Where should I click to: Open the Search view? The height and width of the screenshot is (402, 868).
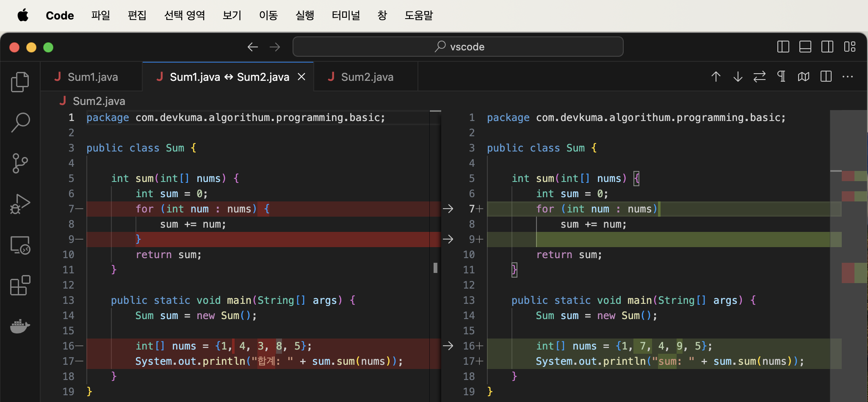click(x=20, y=122)
